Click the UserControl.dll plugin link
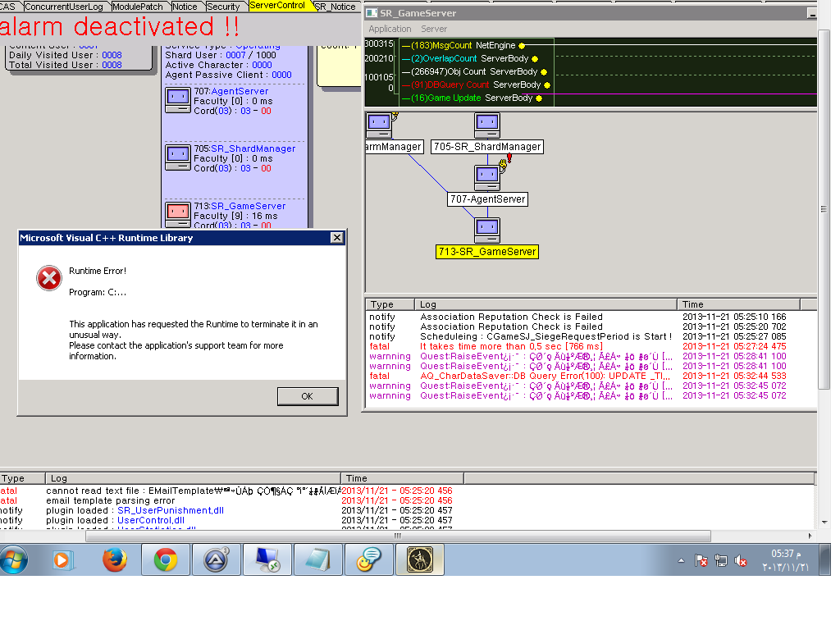This screenshot has height=630, width=840. [151, 520]
